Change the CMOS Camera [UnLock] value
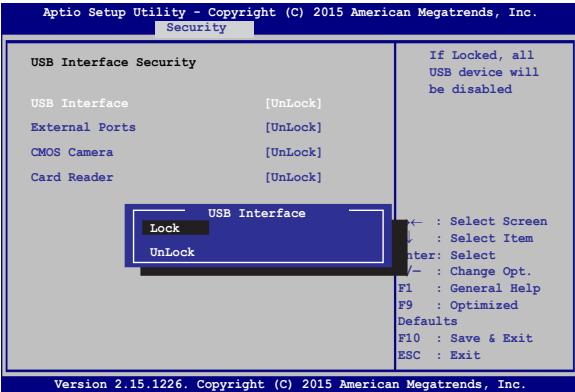Image resolution: width=575 pixels, height=392 pixels. coord(293,152)
